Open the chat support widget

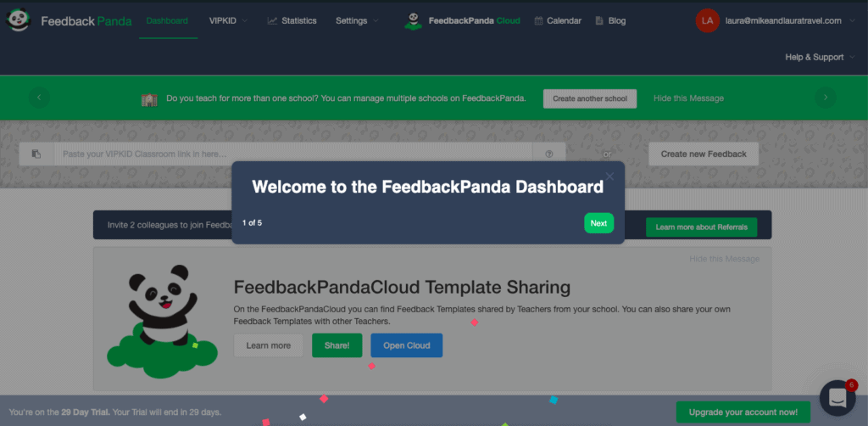(837, 398)
